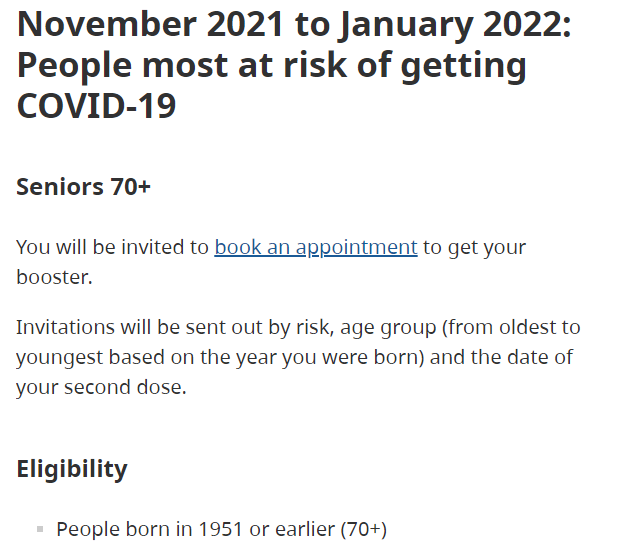Click the square bullet before "People born in 1951"
The width and height of the screenshot is (620, 542).
[x=40, y=529]
